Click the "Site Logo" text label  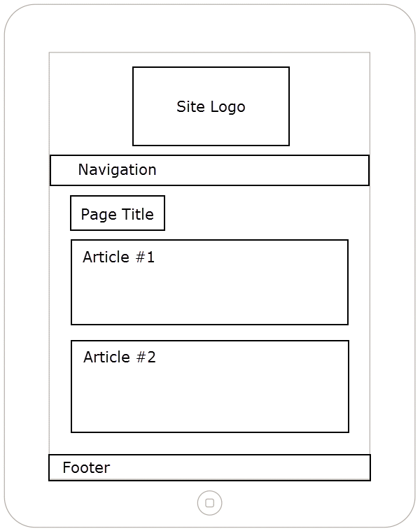[x=211, y=107]
